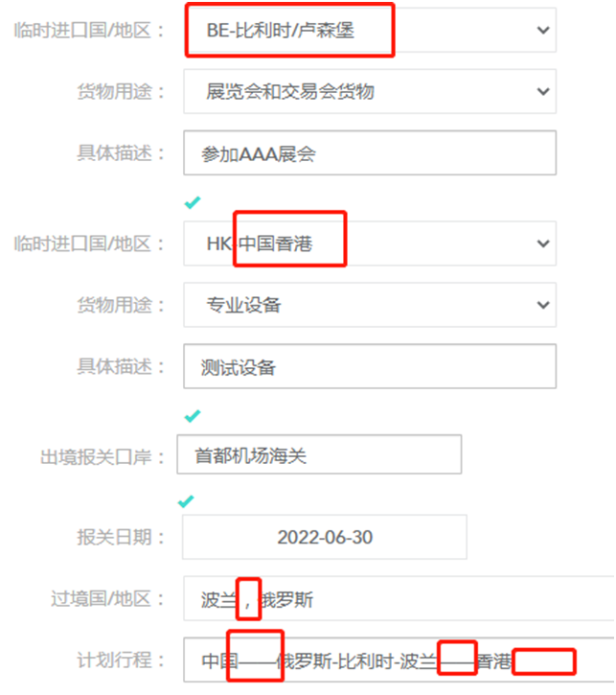Click the 具体描述 label beside 测试设备
The height and width of the screenshot is (695, 616).
tap(119, 367)
